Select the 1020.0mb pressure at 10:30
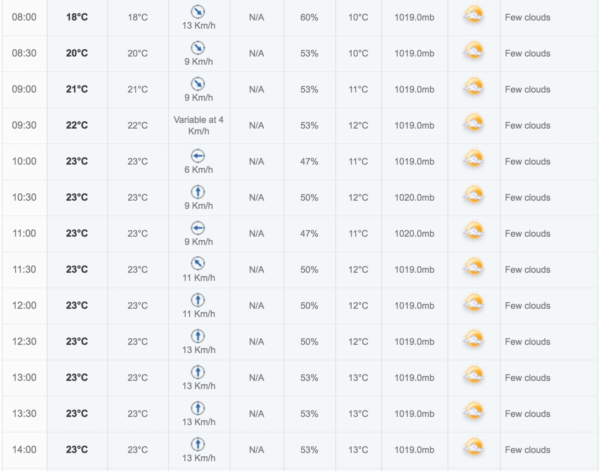 point(414,197)
